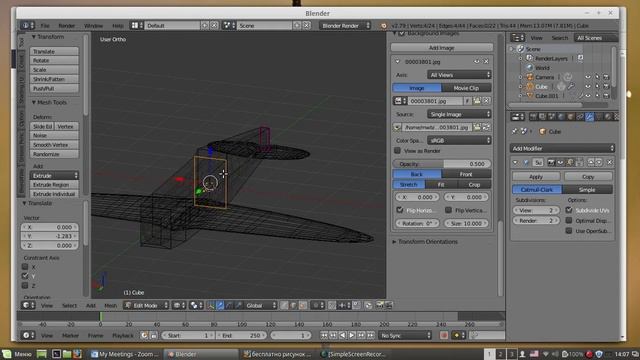
Task: Click the record button in the timeline
Action: pos(444,335)
